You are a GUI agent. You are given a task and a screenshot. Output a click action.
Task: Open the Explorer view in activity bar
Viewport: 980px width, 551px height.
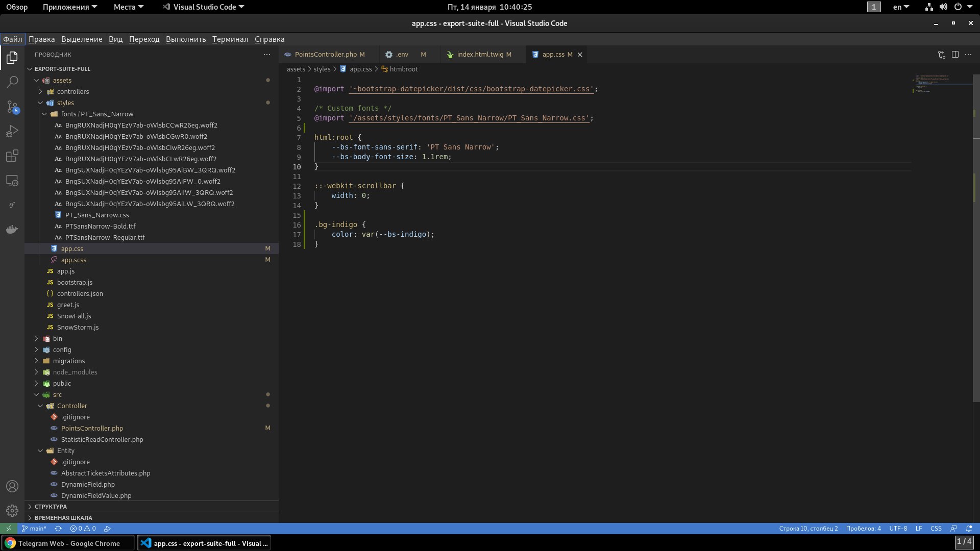click(12, 58)
